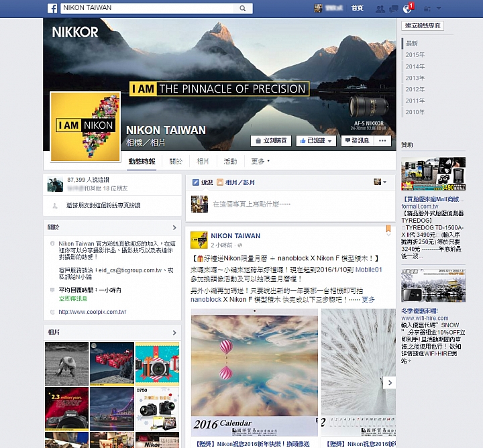The height and width of the screenshot is (448, 483).
Task: Open the 已說讚 liked dropdown
Action: [x=316, y=141]
